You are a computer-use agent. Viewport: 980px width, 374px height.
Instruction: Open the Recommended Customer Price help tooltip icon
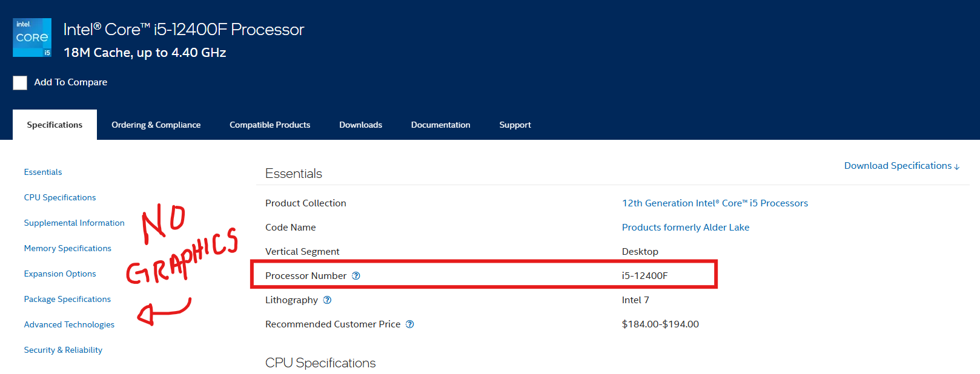pos(410,324)
